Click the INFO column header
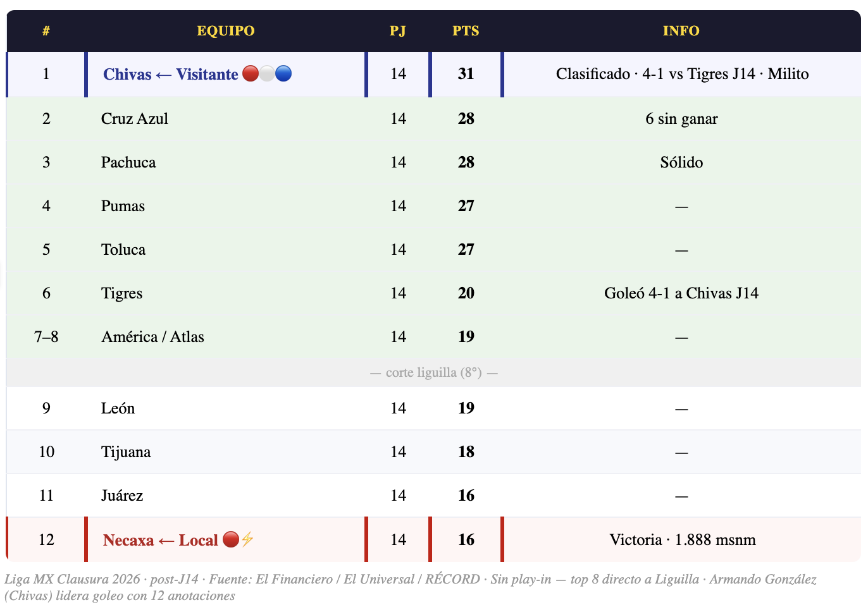Image resolution: width=868 pixels, height=612 pixels. point(681,31)
